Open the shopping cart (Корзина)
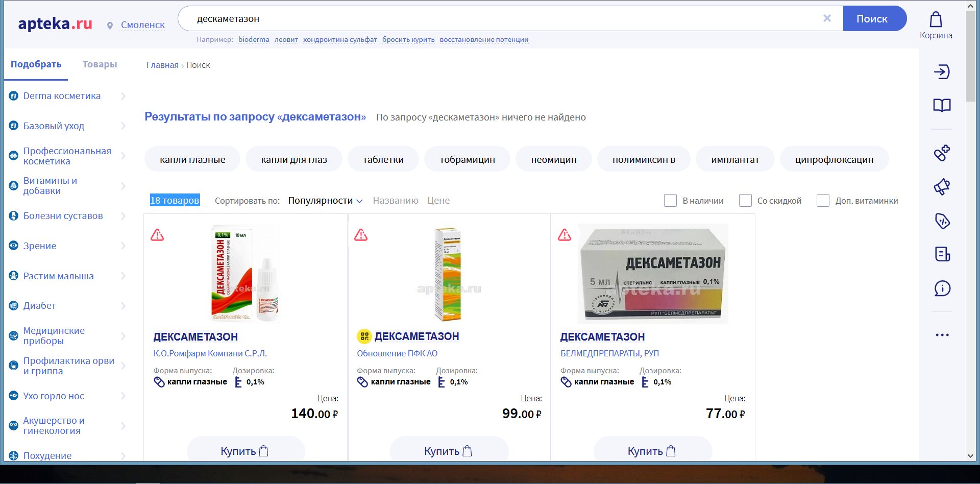Image resolution: width=980 pixels, height=484 pixels. [x=936, y=26]
